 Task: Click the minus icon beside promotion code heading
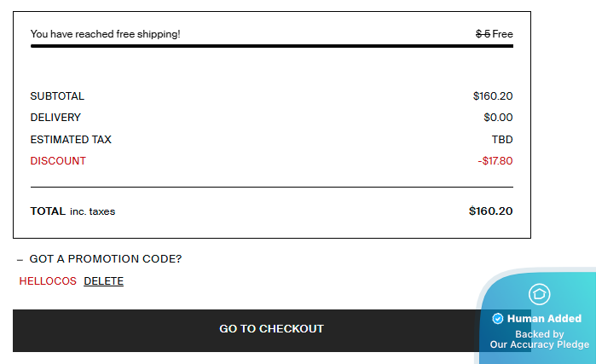click(20, 260)
